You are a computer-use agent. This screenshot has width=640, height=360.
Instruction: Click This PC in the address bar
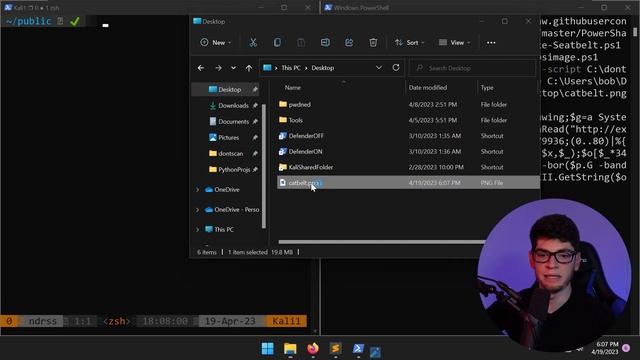point(291,68)
